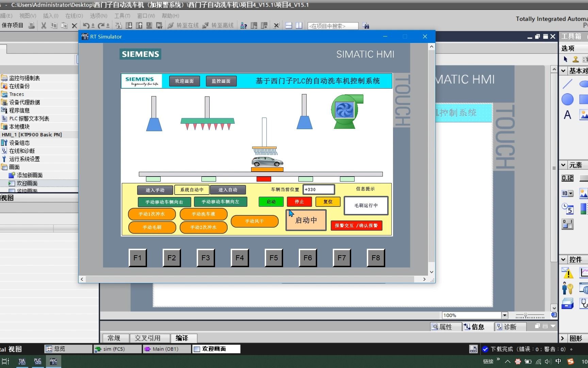588x368 pixels.
Task: Toggle 手动移动车辆向右 move-right button
Action: click(x=164, y=202)
